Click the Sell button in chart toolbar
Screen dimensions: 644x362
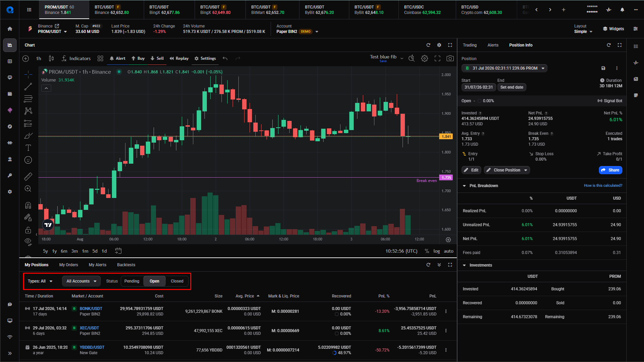click(x=157, y=58)
